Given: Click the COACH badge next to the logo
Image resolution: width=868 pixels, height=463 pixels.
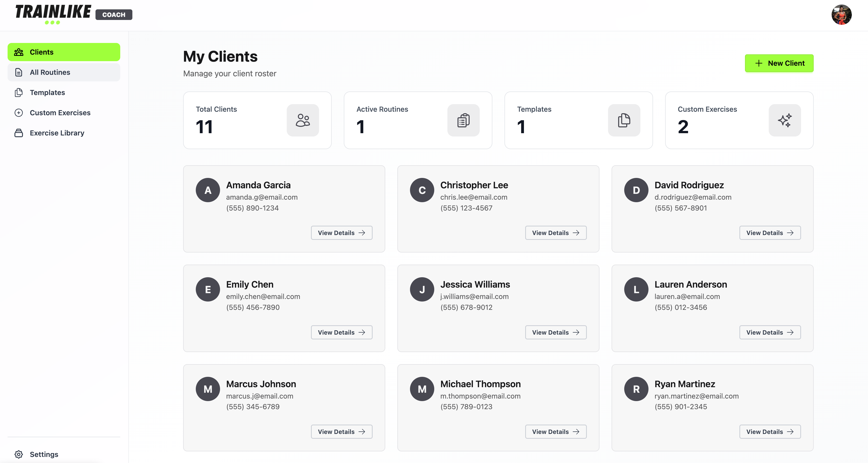Looking at the screenshot, I should [x=114, y=14].
